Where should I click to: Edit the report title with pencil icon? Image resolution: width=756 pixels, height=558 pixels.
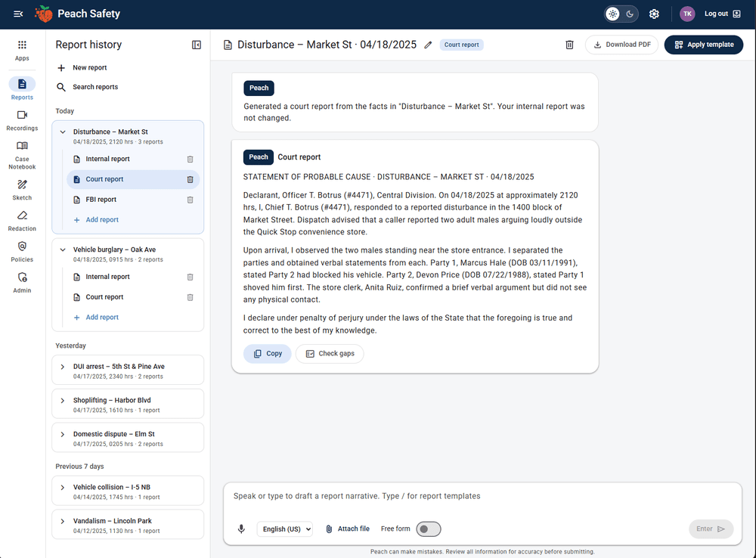(x=428, y=45)
